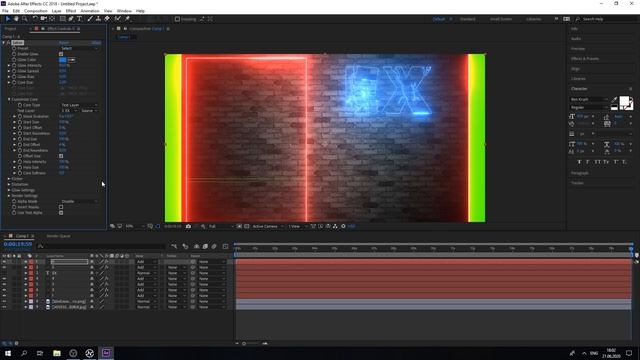Toggle the Draft 3D icon in the timeline

pyautogui.click(x=185, y=246)
